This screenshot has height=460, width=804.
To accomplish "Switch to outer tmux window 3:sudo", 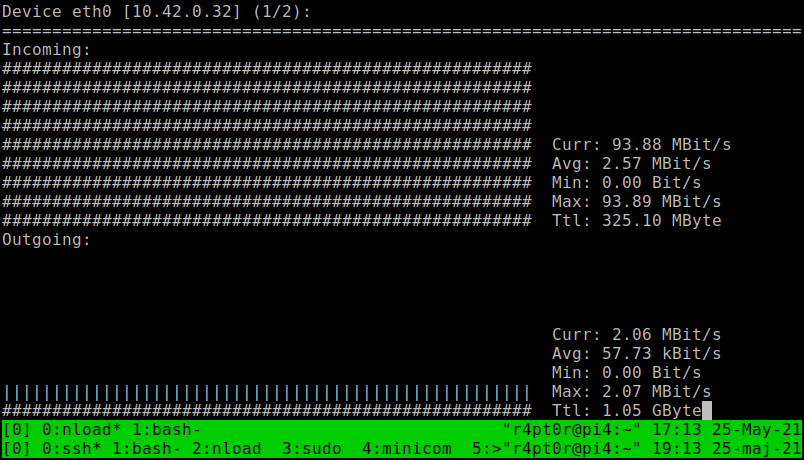I will click(x=312, y=449).
